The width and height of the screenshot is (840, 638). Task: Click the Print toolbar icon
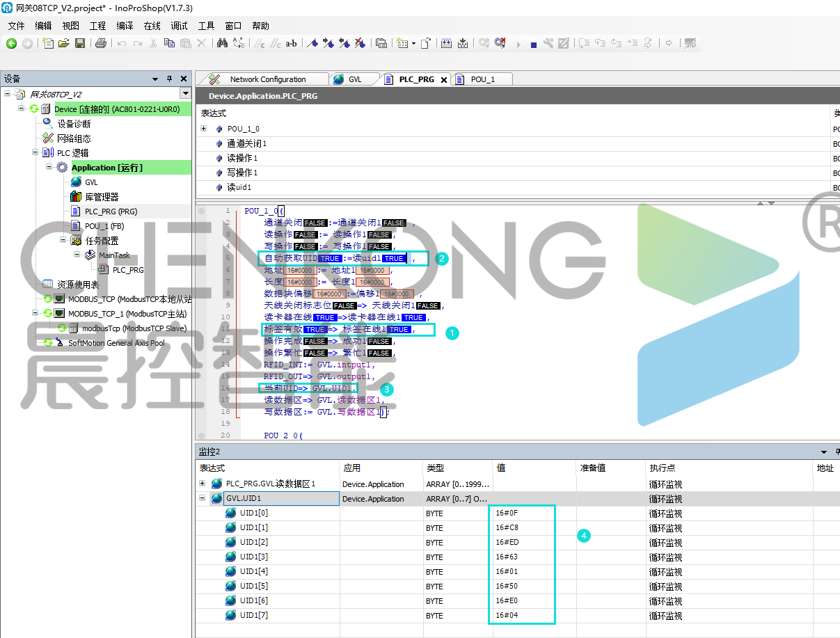[100, 43]
